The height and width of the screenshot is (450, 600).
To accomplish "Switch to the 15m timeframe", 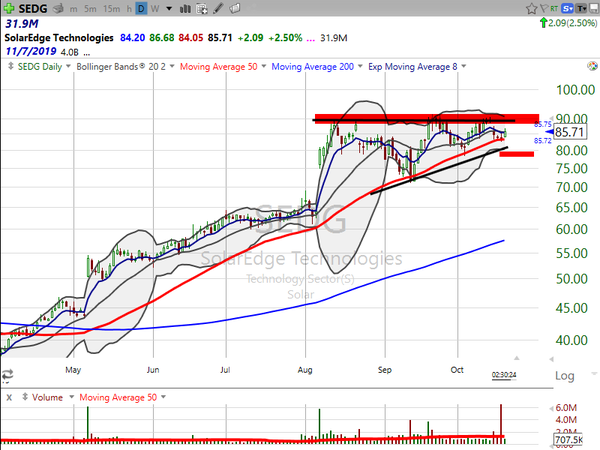I will pos(112,8).
